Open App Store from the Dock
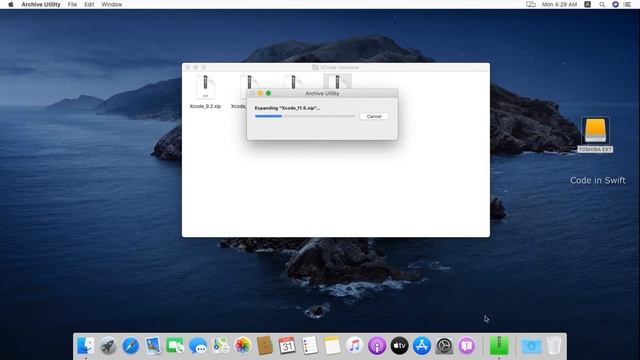 pos(422,346)
